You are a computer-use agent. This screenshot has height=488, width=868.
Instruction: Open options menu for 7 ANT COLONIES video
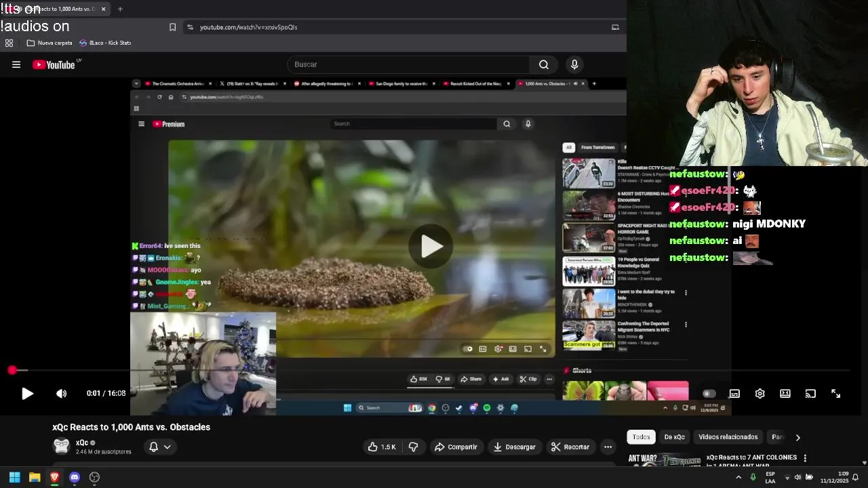pos(805,458)
